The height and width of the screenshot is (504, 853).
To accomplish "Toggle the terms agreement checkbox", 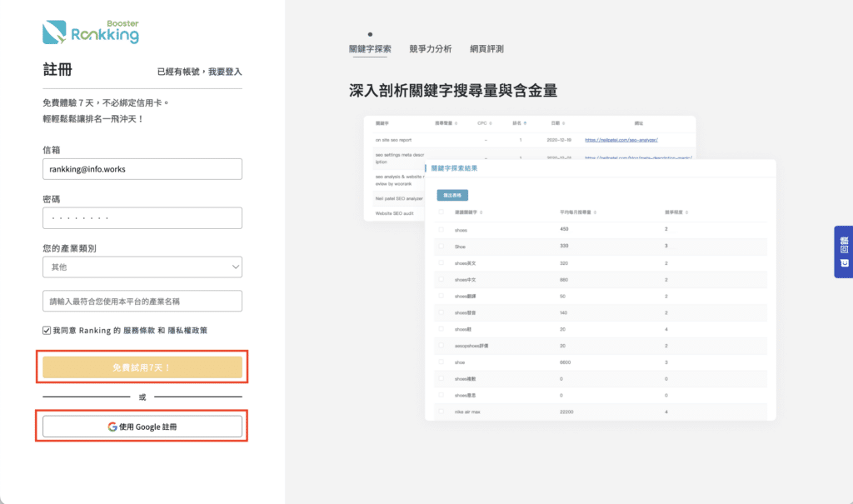I will point(47,331).
